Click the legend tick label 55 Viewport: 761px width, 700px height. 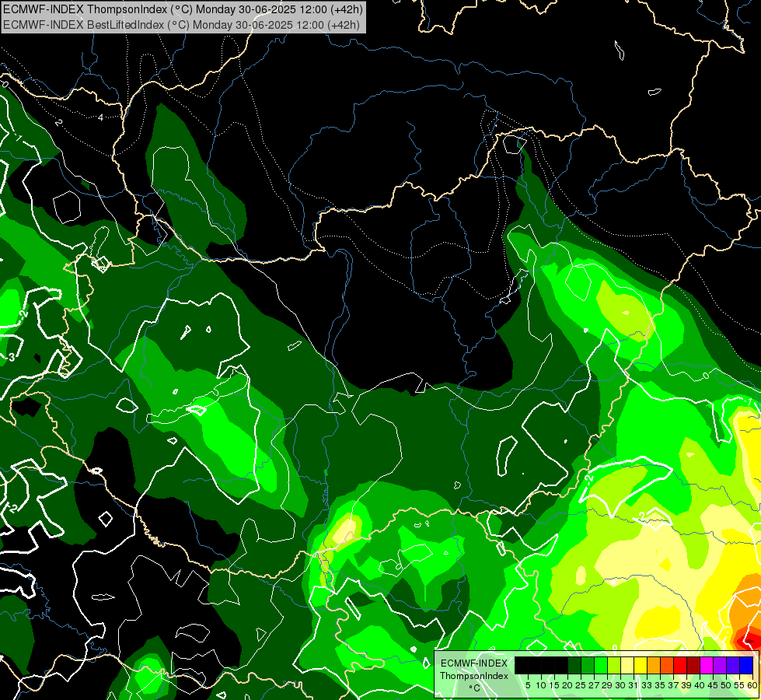click(x=740, y=685)
